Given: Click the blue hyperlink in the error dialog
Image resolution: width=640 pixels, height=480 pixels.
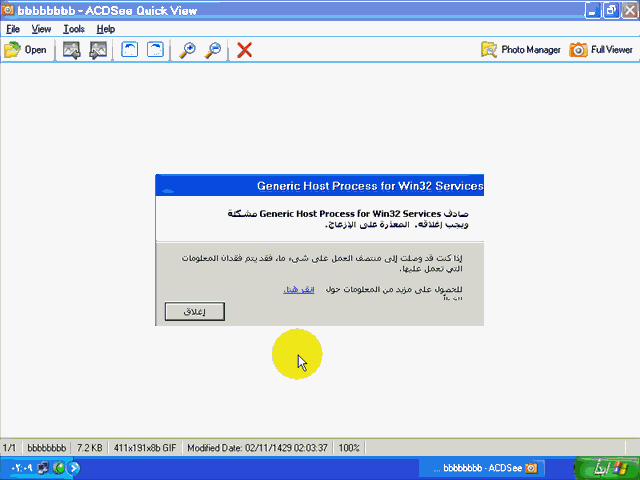Looking at the screenshot, I should coord(299,289).
